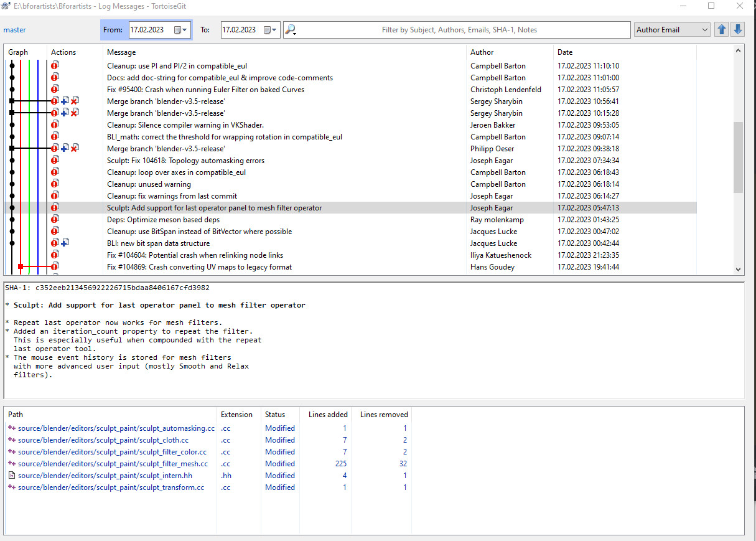The width and height of the screenshot is (756, 541).
Task: Click the modified icon of Philipp Oeser merge commit
Action: [x=55, y=148]
